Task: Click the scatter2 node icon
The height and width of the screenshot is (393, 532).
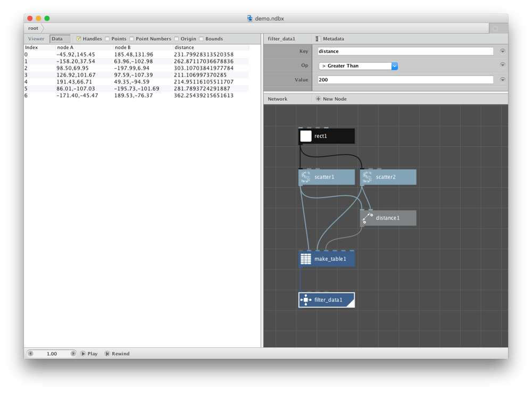Action: [367, 177]
